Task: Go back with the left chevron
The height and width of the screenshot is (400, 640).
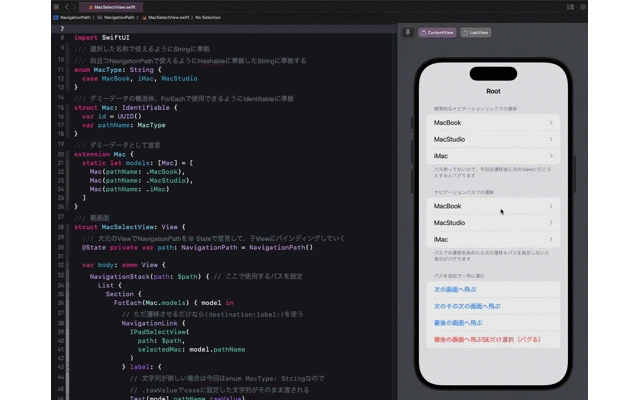Action: coord(67,7)
